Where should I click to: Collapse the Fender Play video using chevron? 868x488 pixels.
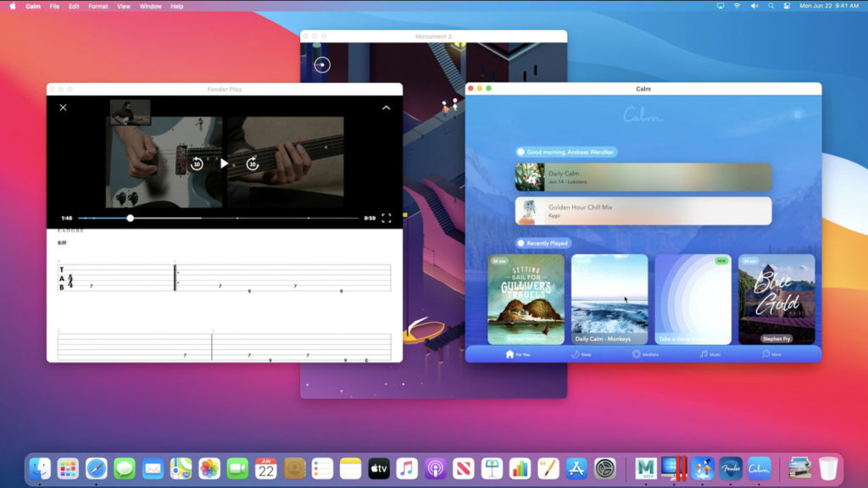386,108
